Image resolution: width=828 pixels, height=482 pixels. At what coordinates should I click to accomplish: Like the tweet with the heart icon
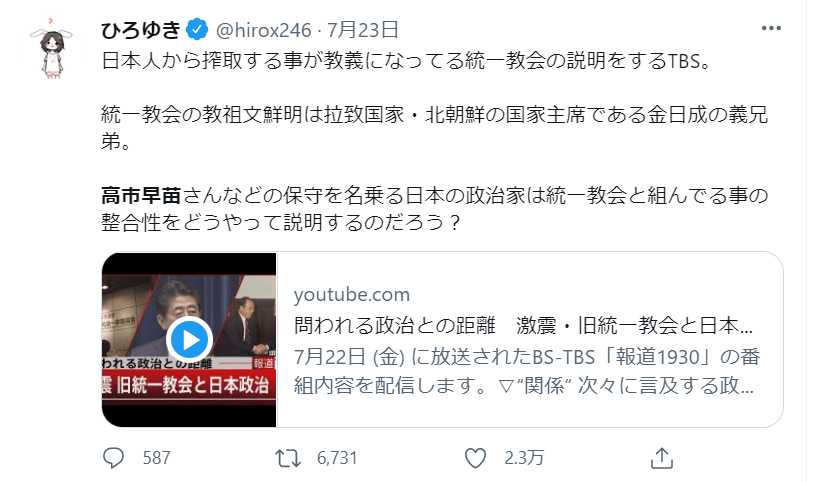click(x=477, y=458)
